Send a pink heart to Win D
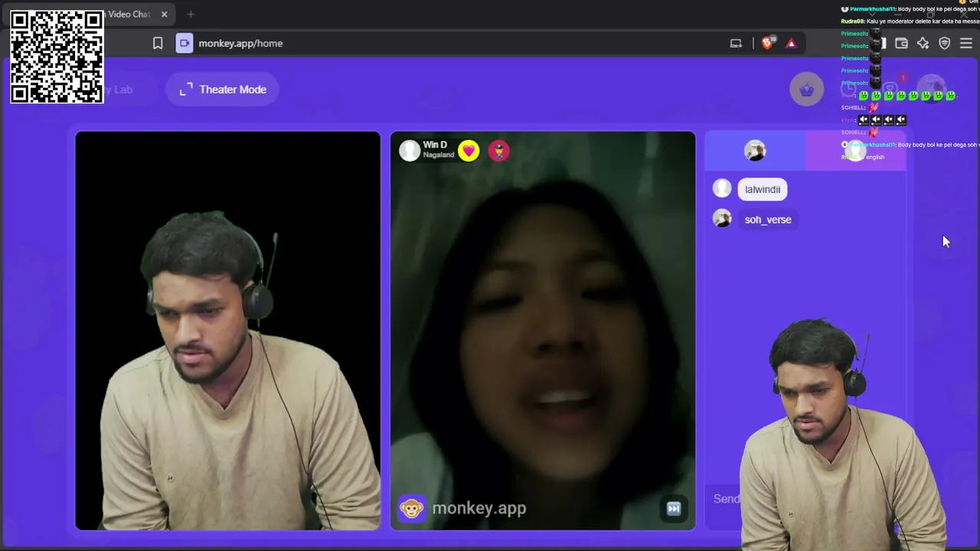 (469, 151)
